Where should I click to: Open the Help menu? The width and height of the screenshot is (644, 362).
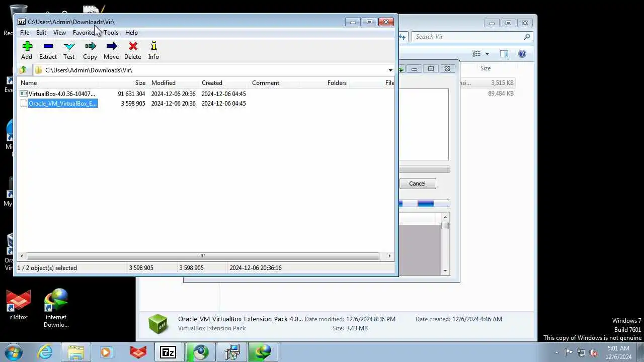pos(131,33)
